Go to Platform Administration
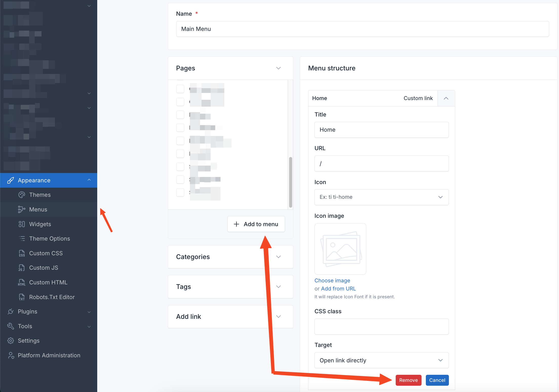This screenshot has width=559, height=392. click(49, 355)
